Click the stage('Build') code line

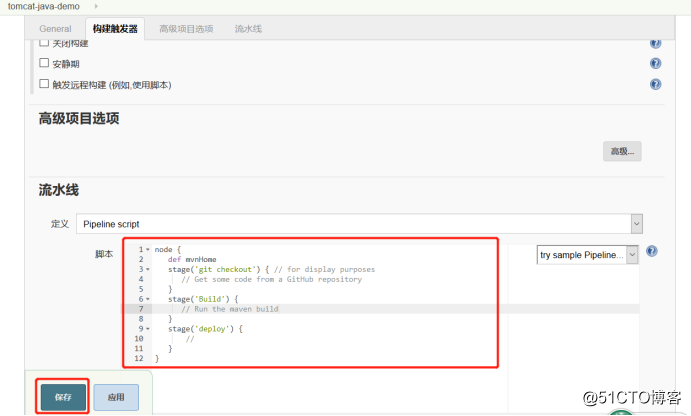(203, 299)
